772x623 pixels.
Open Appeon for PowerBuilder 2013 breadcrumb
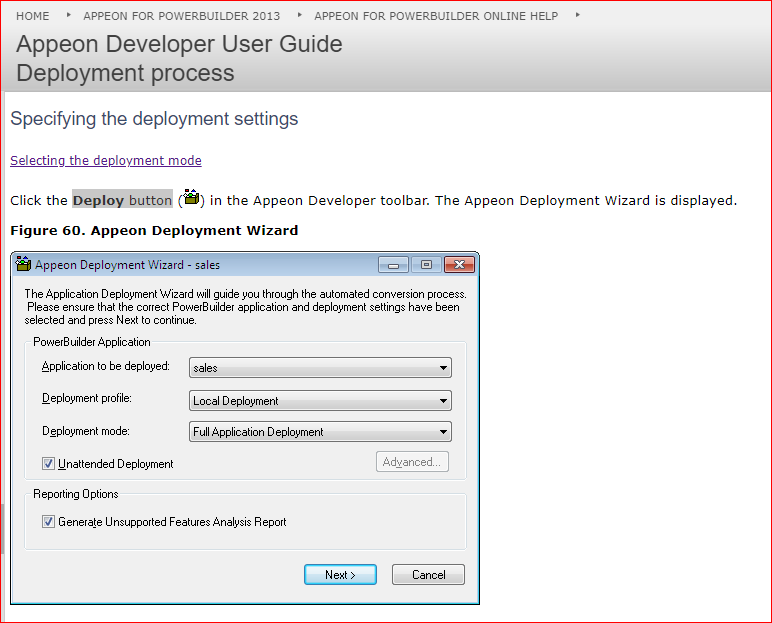181,16
